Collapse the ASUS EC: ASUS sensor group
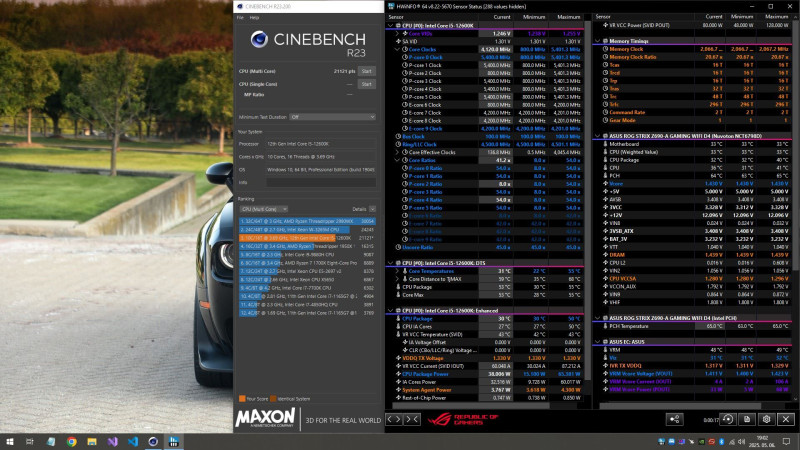 (x=597, y=342)
